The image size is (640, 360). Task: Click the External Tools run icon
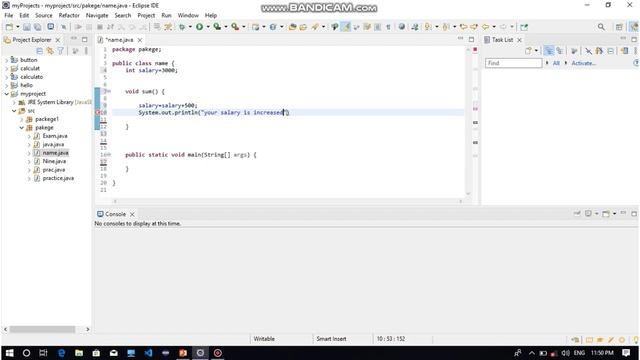235,27
